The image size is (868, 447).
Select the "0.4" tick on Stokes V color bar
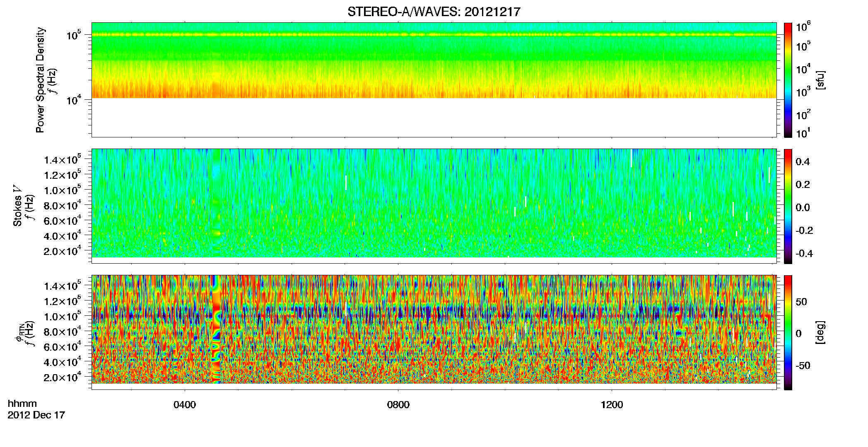[803, 161]
